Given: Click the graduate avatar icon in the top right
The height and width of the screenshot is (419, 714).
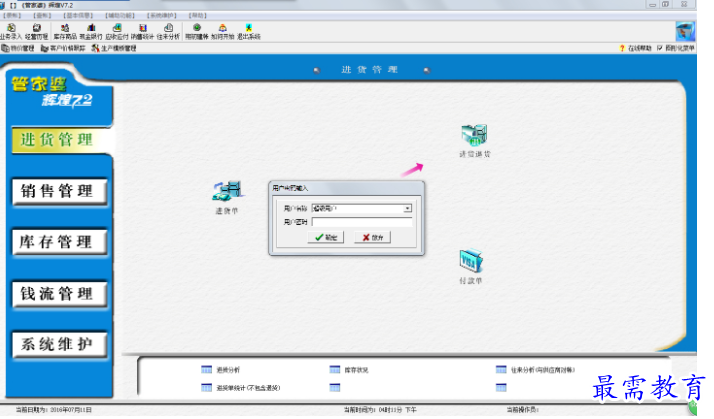Looking at the screenshot, I should pos(685,31).
